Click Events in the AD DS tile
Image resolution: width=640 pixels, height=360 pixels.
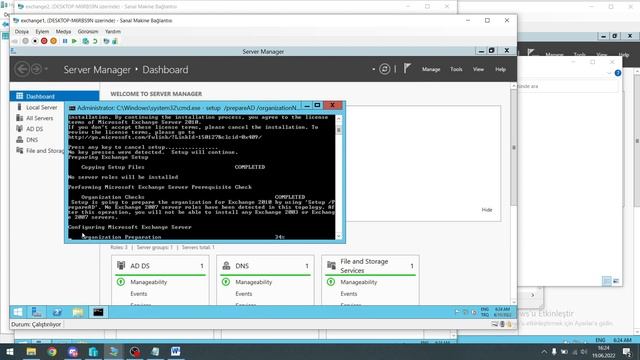tap(139, 294)
